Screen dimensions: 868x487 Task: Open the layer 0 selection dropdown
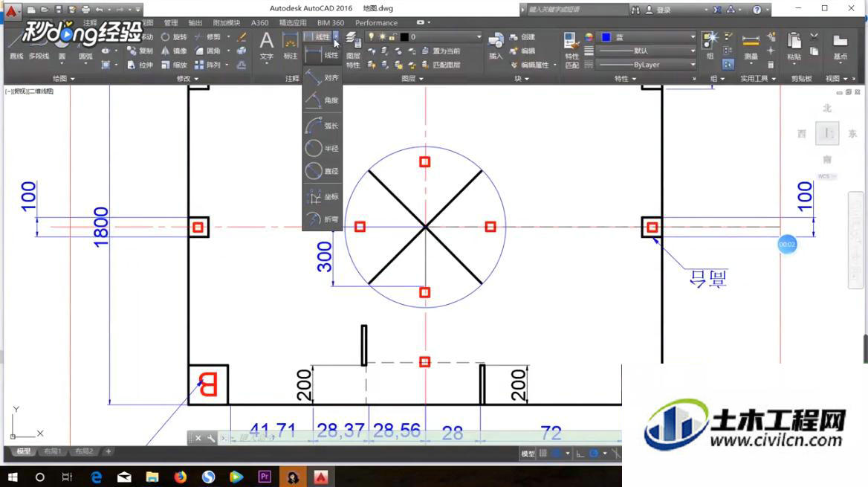coord(441,36)
